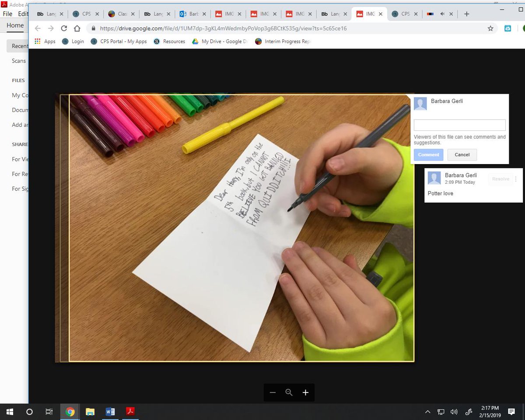Open the Interim Progress Rep bookmark
The height and width of the screenshot is (420, 525).
point(283,42)
